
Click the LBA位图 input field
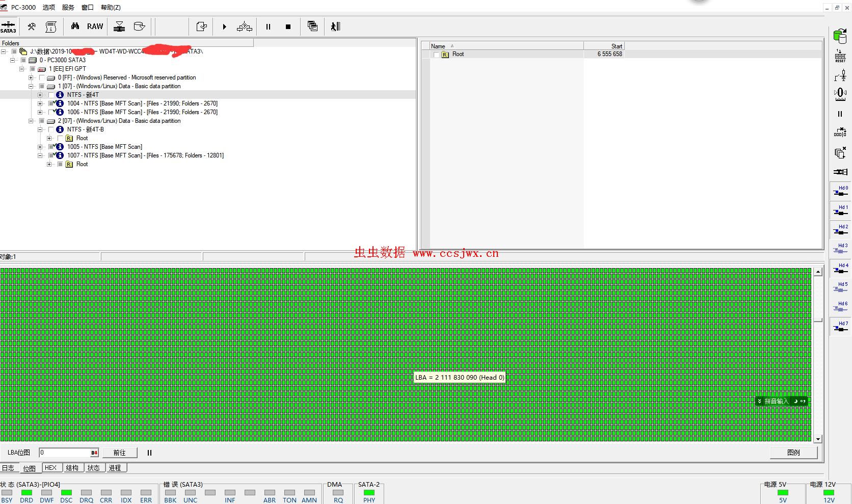tap(65, 453)
